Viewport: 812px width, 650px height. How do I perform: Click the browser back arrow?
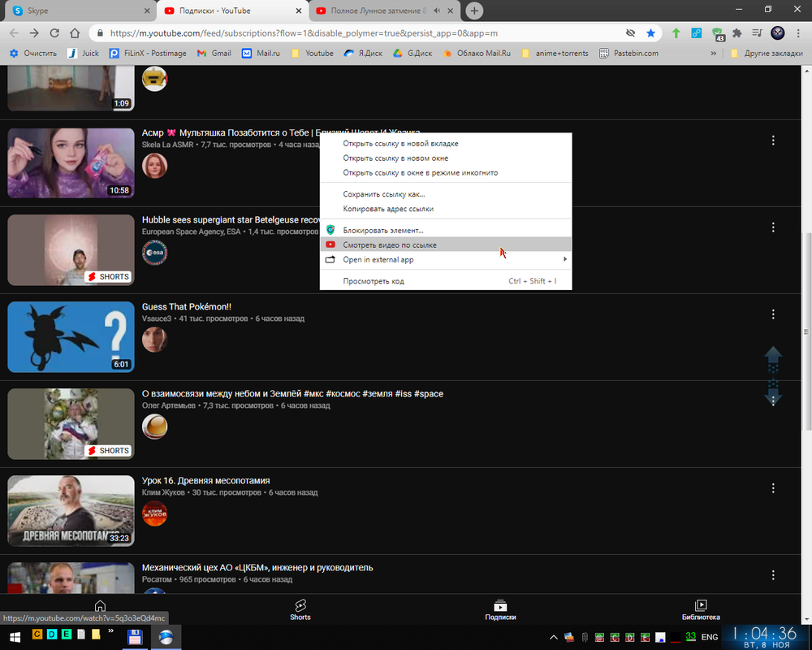pyautogui.click(x=14, y=33)
